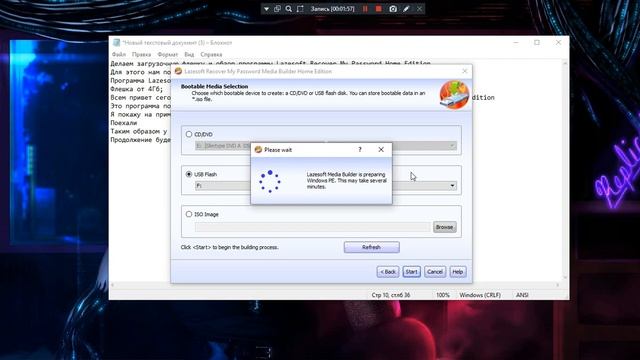640x360 pixels.
Task: Select the CD/DVD radio option
Action: click(189, 134)
